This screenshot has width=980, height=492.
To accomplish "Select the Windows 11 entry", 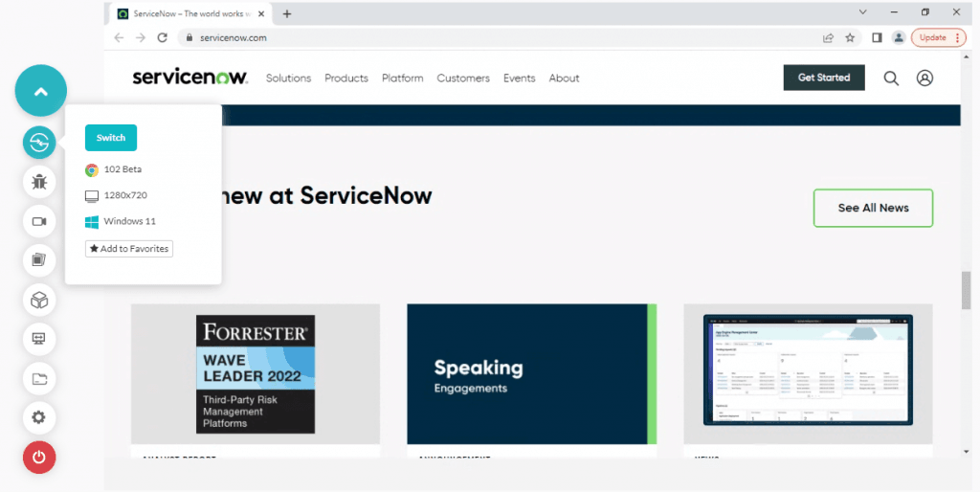I will [x=121, y=221].
